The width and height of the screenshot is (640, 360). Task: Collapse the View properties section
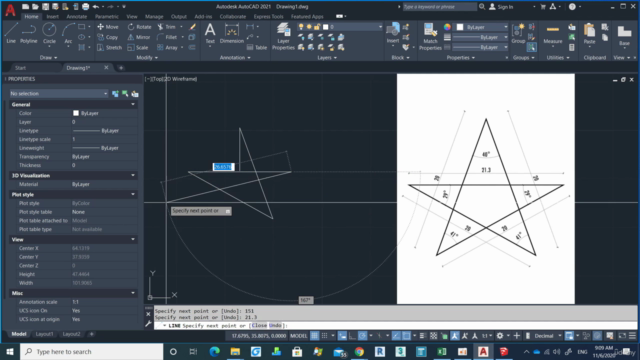pyautogui.click(x=133, y=240)
